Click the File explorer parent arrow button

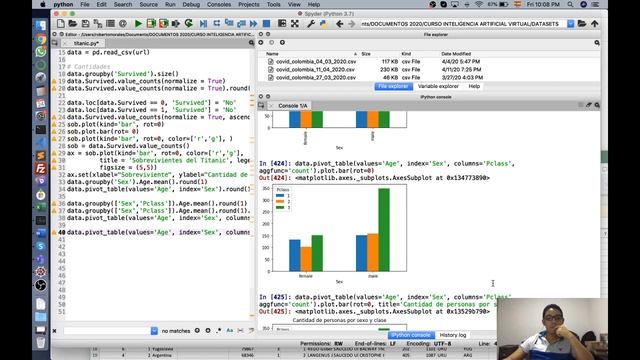[x=282, y=42]
